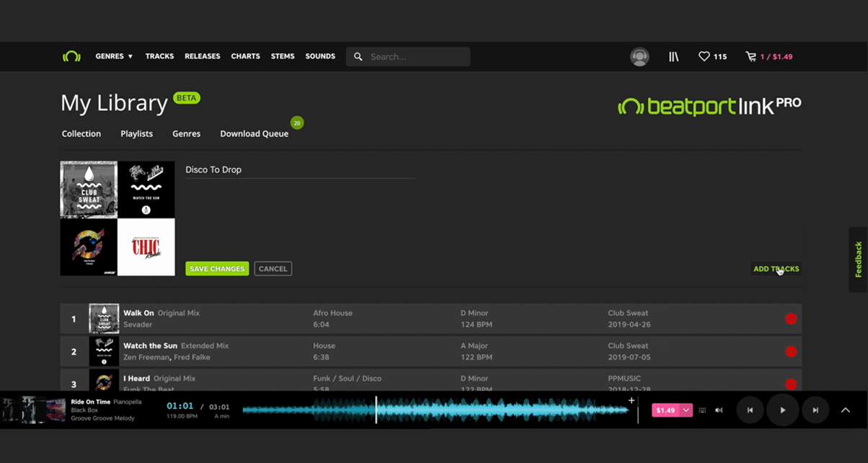
Task: Click Club Sweat label on Walk On row
Action: pos(628,313)
